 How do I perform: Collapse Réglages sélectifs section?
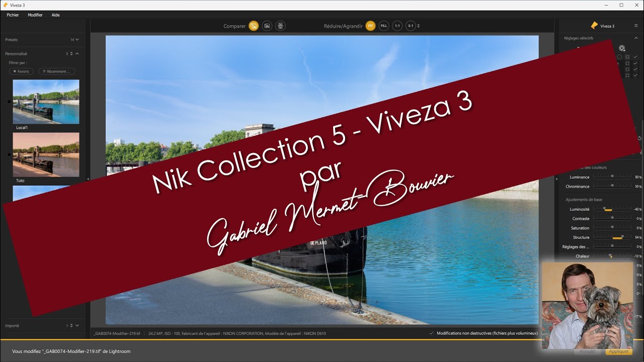(636, 38)
